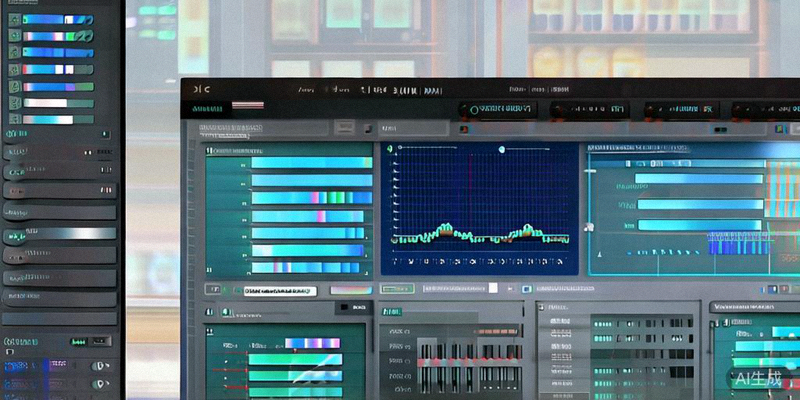
Task: Click the white handle left of right panel bars
Action: point(590,227)
